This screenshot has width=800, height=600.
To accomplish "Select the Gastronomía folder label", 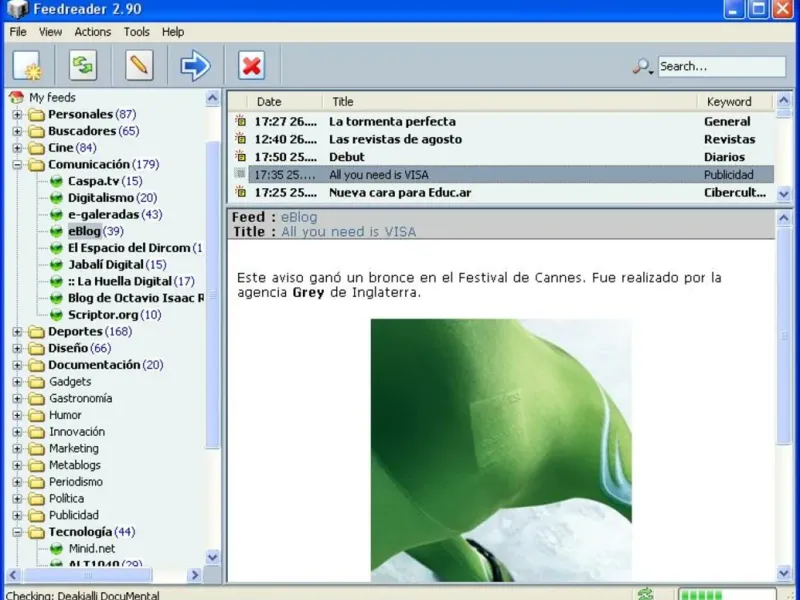I will point(81,398).
